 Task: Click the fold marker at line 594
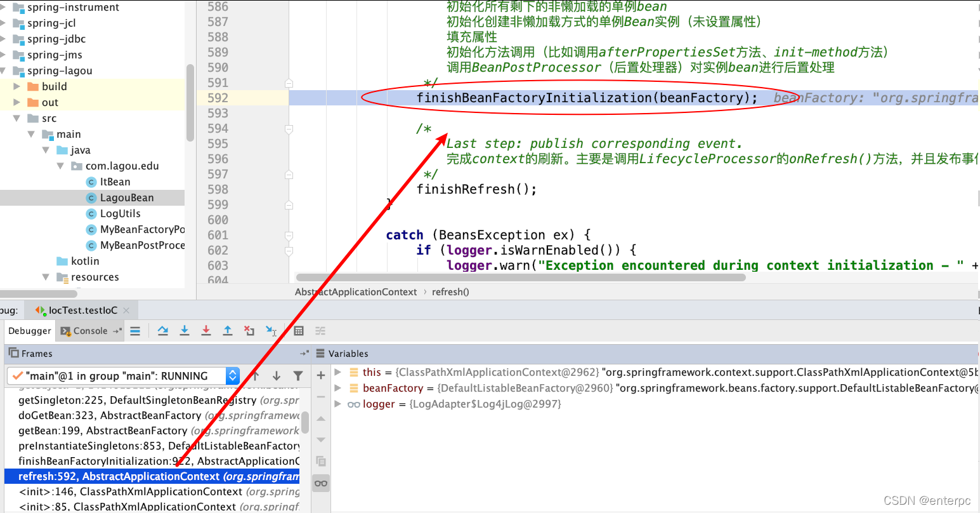pyautogui.click(x=289, y=129)
